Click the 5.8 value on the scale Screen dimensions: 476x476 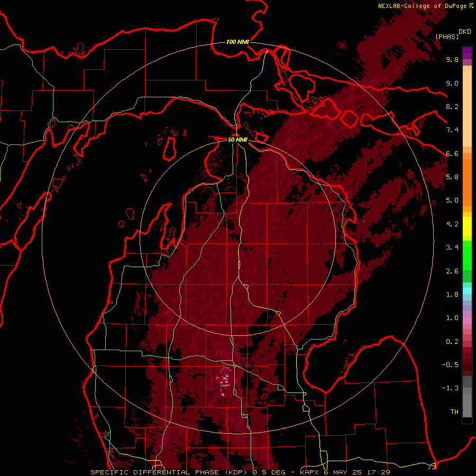pyautogui.click(x=452, y=177)
